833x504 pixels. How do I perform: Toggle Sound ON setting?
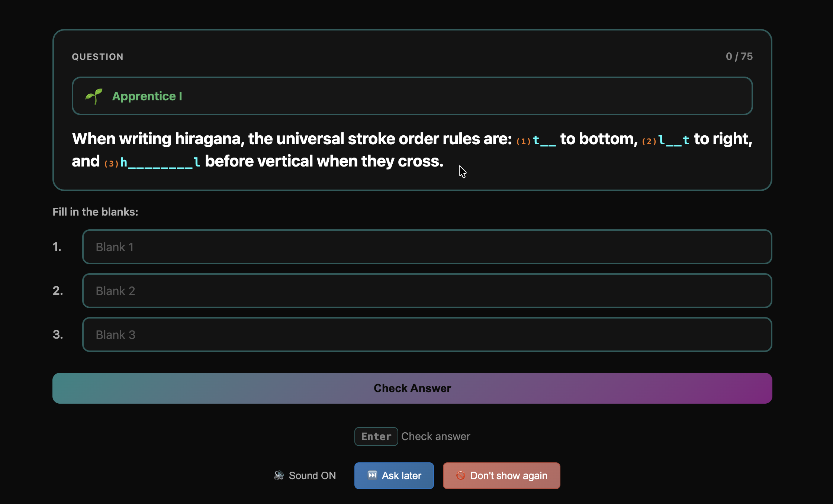click(x=305, y=475)
